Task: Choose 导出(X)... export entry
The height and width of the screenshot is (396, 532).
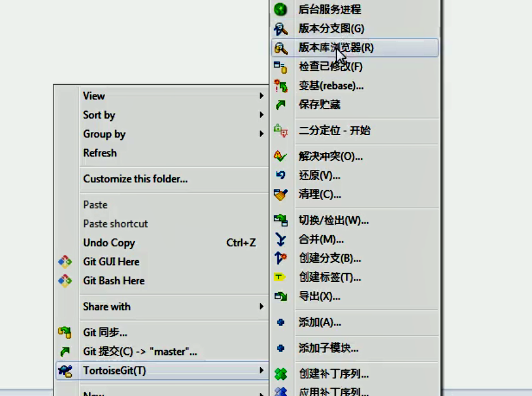Action: point(355,297)
